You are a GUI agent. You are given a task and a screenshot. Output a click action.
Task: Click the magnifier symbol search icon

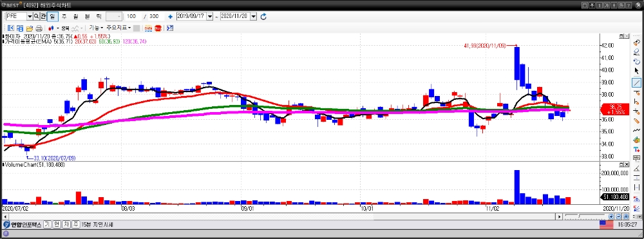click(36, 16)
